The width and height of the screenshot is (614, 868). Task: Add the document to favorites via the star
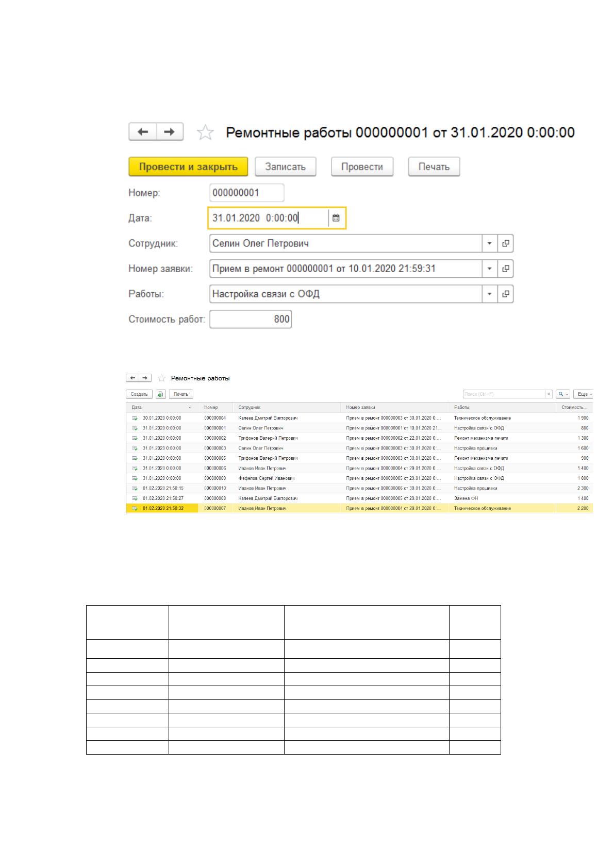click(205, 132)
